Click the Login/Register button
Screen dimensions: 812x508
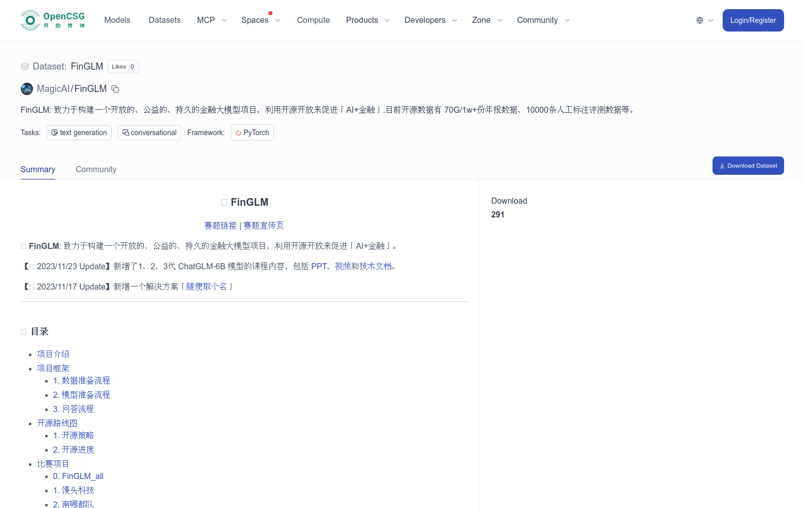pyautogui.click(x=753, y=20)
